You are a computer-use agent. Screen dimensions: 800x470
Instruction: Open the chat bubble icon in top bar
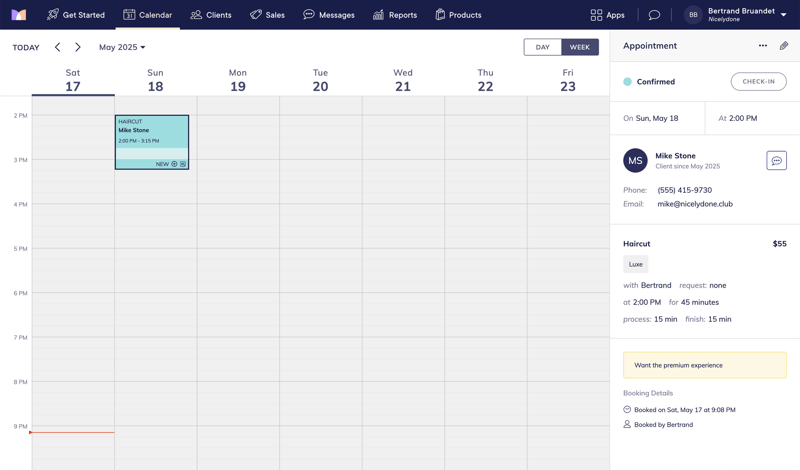[654, 15]
